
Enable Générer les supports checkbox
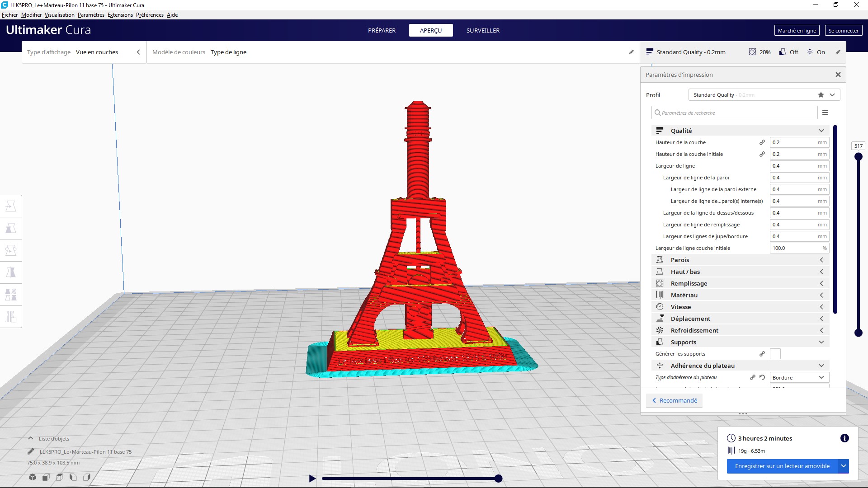775,354
